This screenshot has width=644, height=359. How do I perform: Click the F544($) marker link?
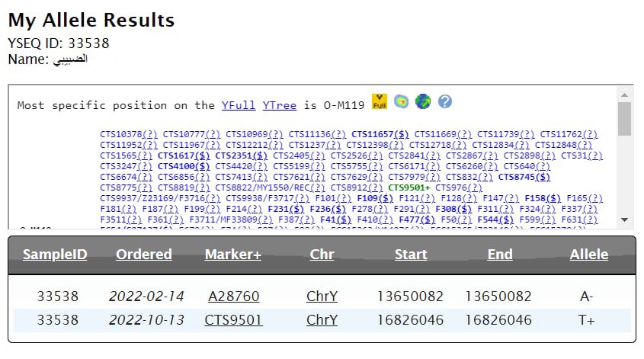pos(495,220)
